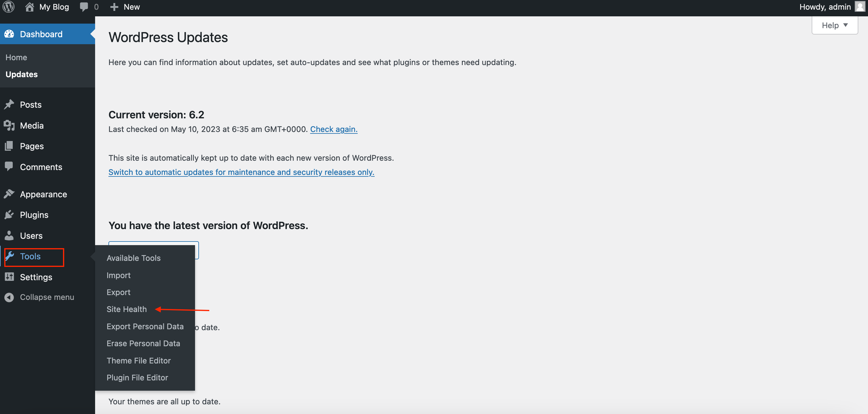Open Comments in the sidebar
The image size is (868, 414).
(x=41, y=167)
